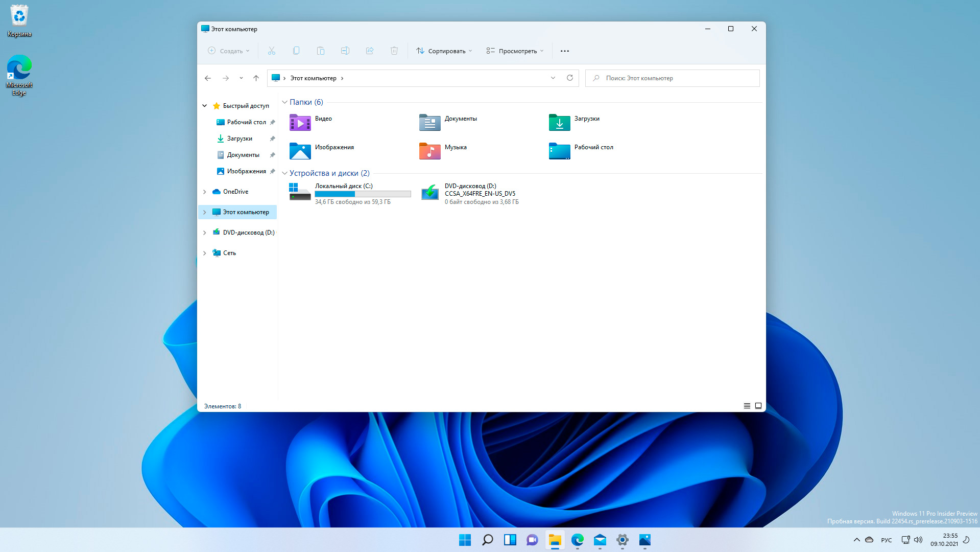Open the Сортировать dropdown menu
The height and width of the screenshot is (552, 980).
444,51
